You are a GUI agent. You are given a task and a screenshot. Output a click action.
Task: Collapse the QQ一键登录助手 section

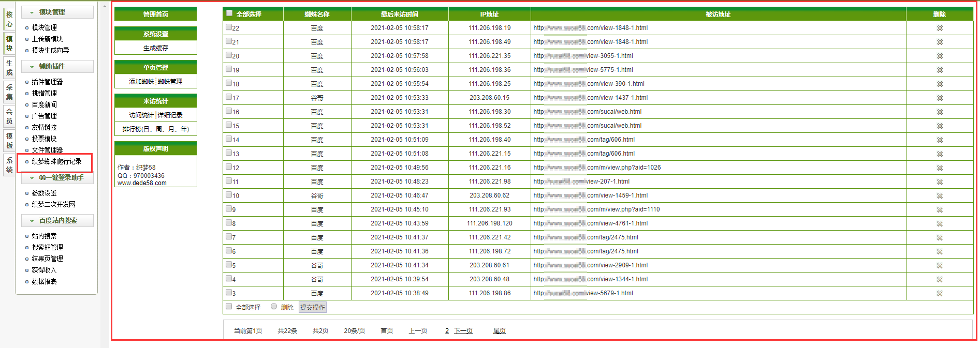pos(57,177)
